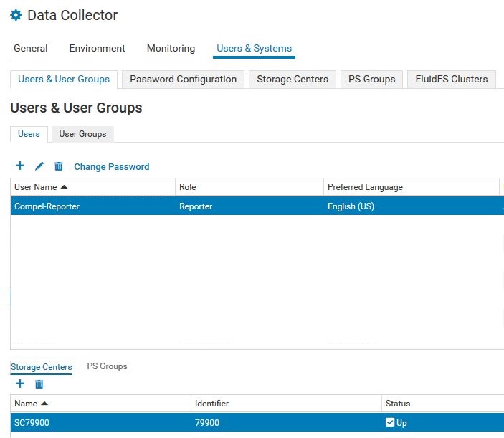Toggle the Up status checkbox for SC79900

390,422
